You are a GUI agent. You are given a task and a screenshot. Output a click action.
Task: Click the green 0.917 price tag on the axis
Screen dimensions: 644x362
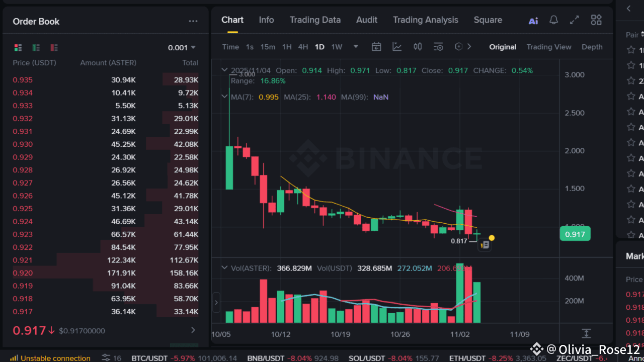(575, 234)
